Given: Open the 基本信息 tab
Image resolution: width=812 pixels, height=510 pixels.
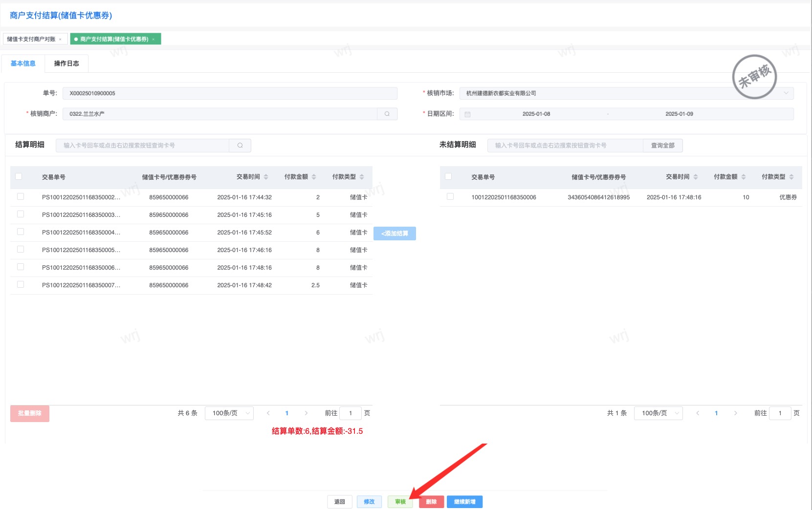Looking at the screenshot, I should tap(23, 64).
